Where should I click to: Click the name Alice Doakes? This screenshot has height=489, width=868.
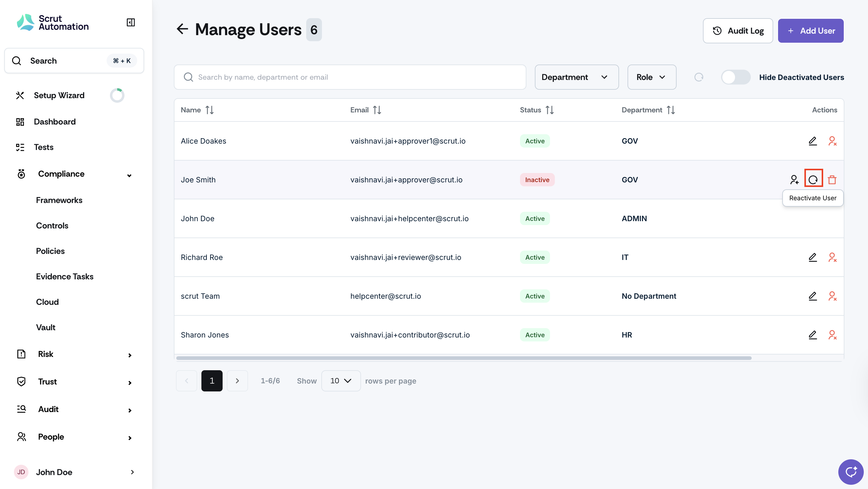click(x=203, y=141)
